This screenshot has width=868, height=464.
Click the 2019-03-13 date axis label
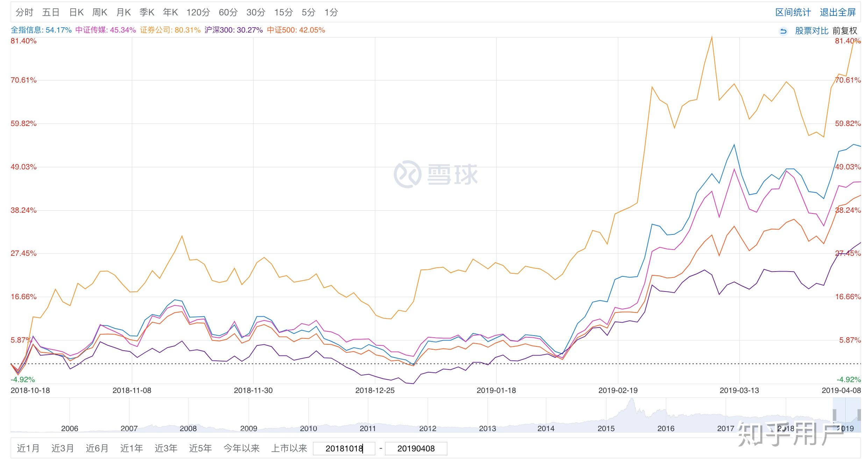[x=739, y=391]
